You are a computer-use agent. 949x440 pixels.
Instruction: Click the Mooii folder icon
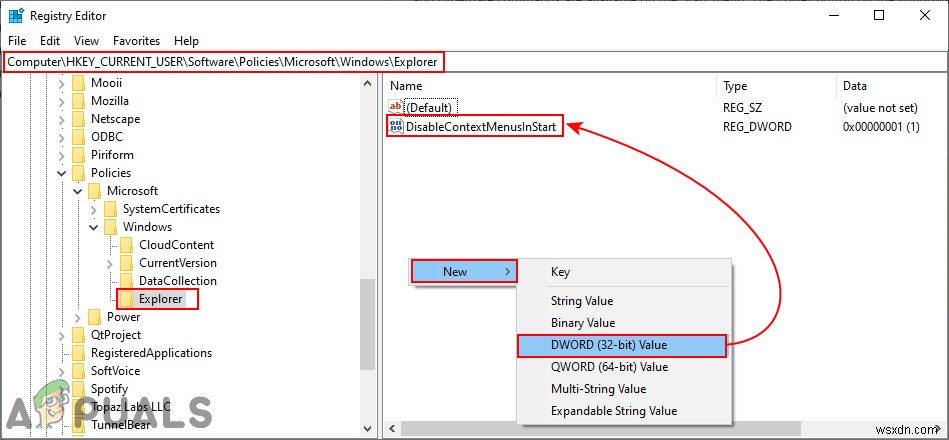pos(78,83)
